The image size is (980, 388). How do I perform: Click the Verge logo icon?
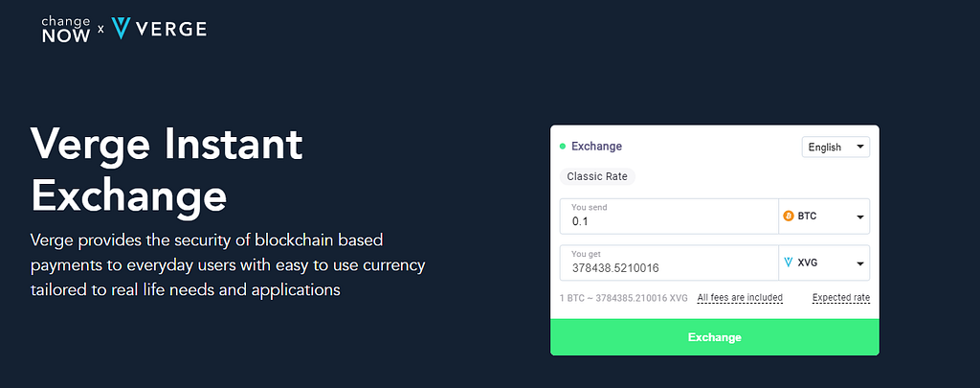pyautogui.click(x=121, y=29)
